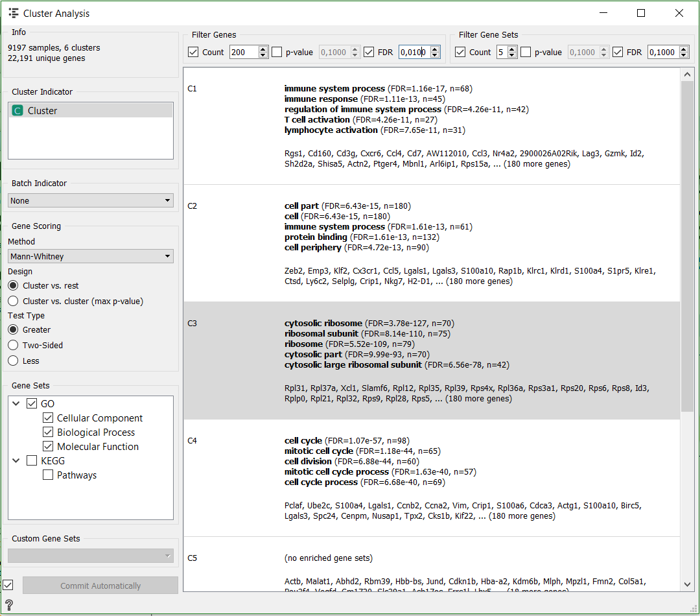Click the Gene Sets FDR input field
This screenshot has width=700, height=616.
tap(664, 53)
